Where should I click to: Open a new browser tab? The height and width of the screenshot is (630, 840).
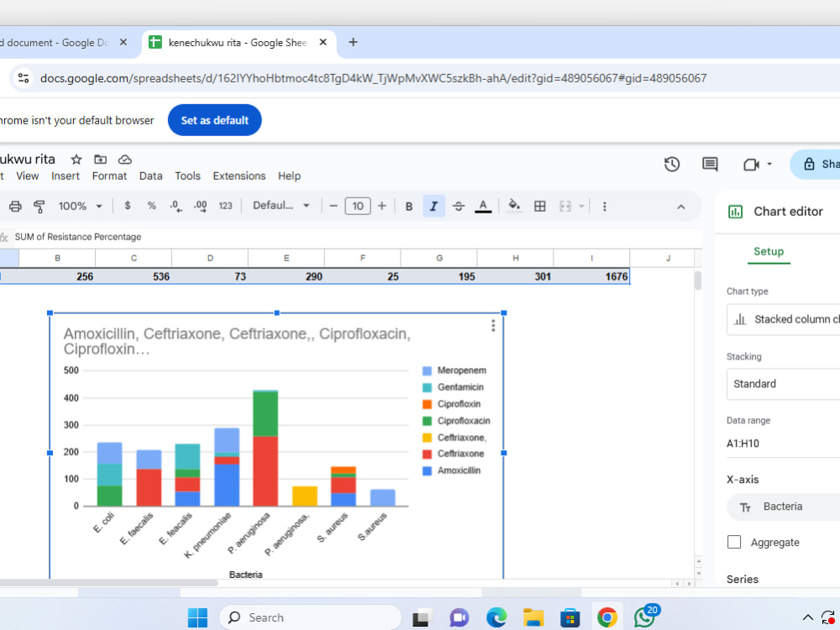[353, 42]
